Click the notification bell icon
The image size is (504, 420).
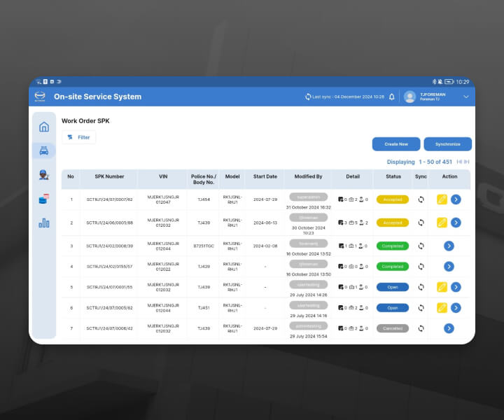click(x=392, y=97)
